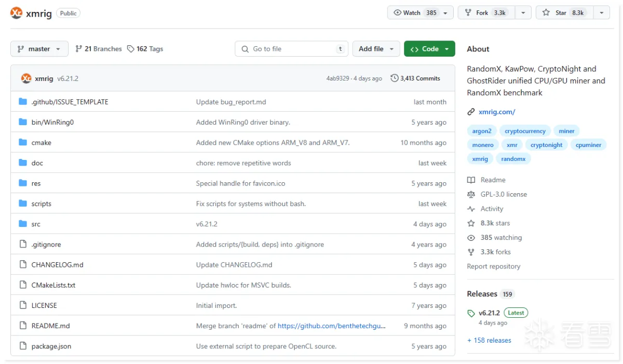Expand the master branch dropdown
Screen dimensions: 623x364
pyautogui.click(x=39, y=49)
